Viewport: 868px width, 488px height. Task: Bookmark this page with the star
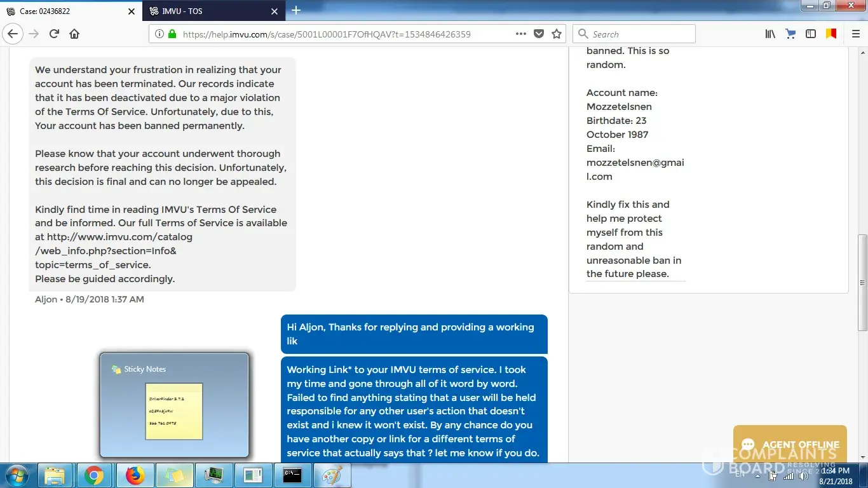coord(557,34)
